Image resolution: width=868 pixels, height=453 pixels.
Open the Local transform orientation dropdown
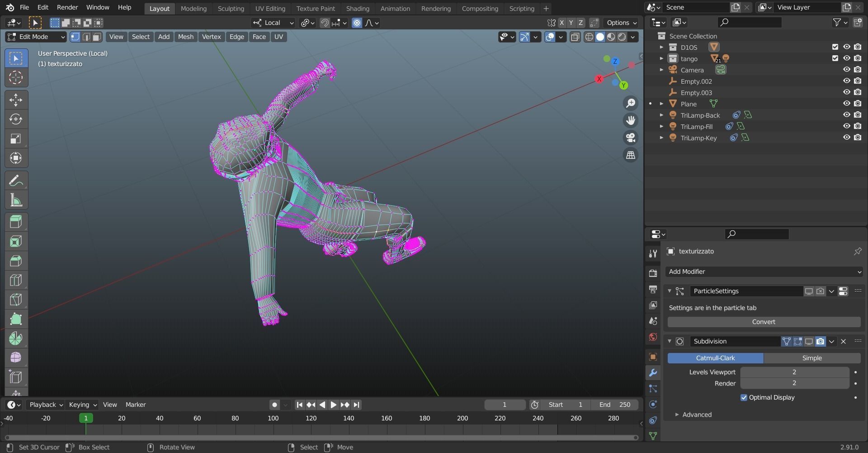tap(273, 23)
